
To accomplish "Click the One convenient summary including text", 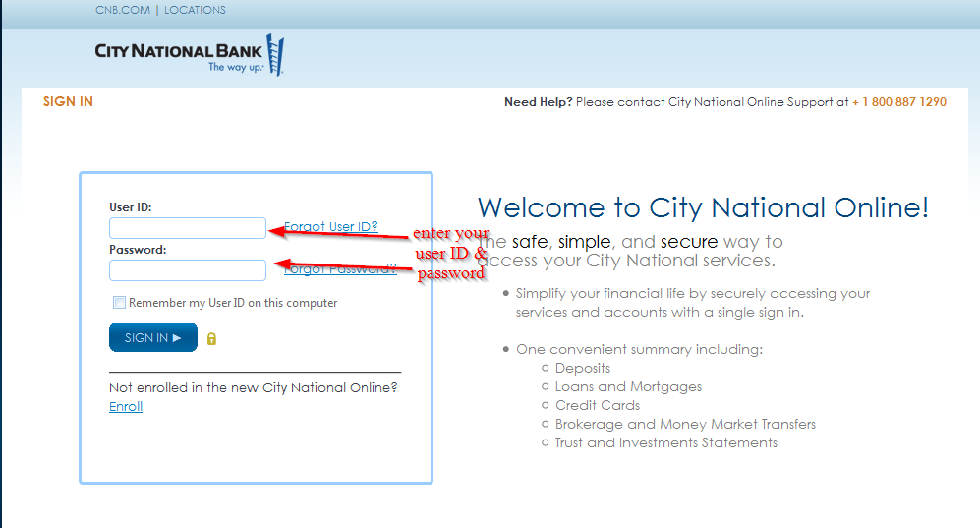I will pyautogui.click(x=639, y=349).
